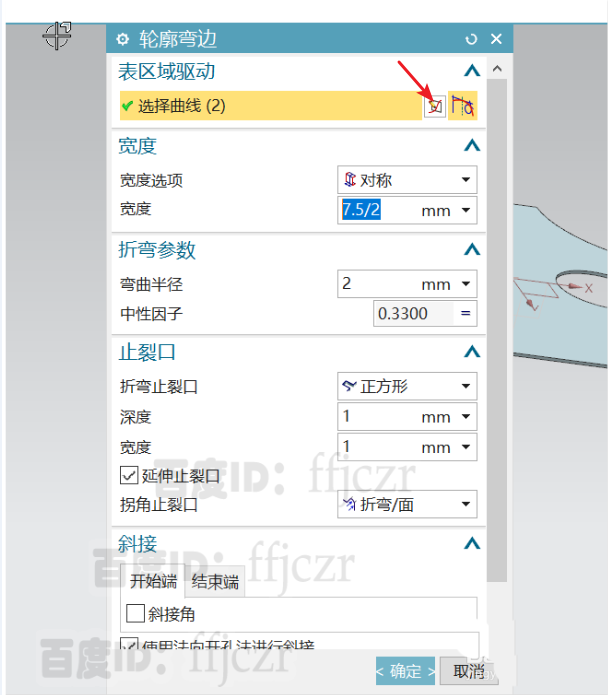Close the 轮廓弯边 dialog
The image size is (608, 695).
[496, 39]
